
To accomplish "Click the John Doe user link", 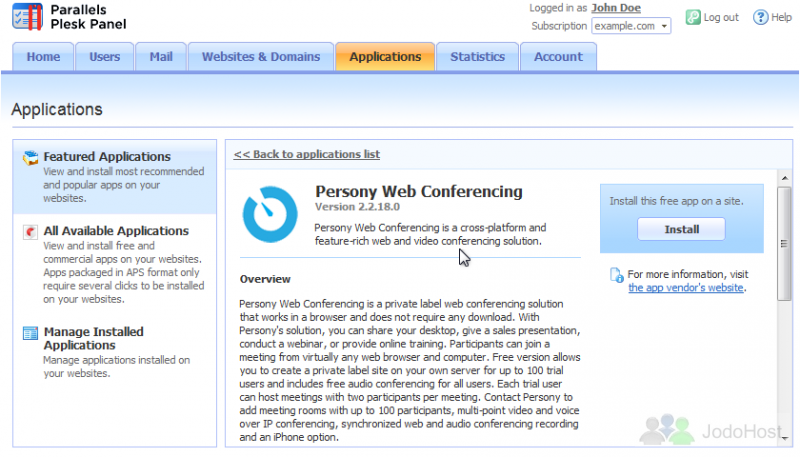I will [x=616, y=8].
